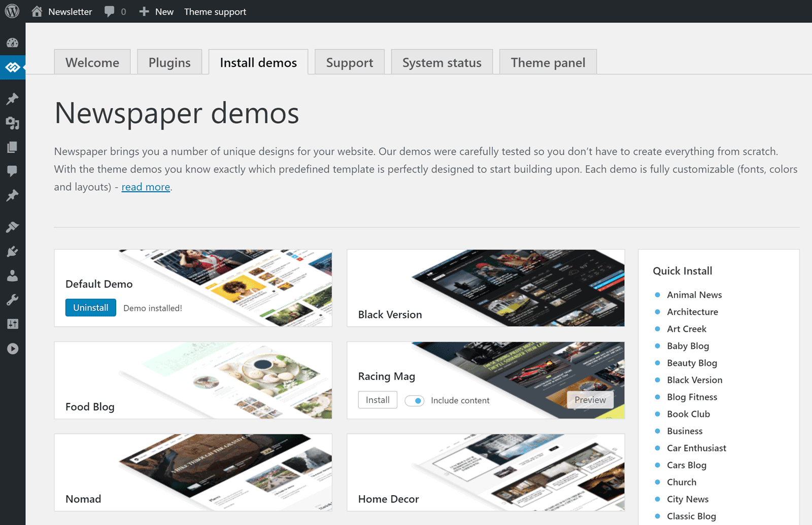Image resolution: width=812 pixels, height=525 pixels.
Task: Open the read more link
Action: (146, 187)
